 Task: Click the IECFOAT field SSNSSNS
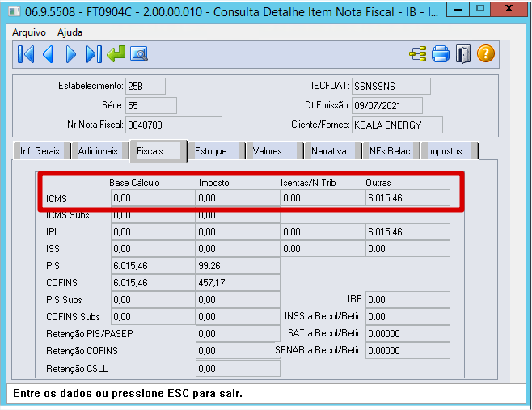pyautogui.click(x=391, y=87)
